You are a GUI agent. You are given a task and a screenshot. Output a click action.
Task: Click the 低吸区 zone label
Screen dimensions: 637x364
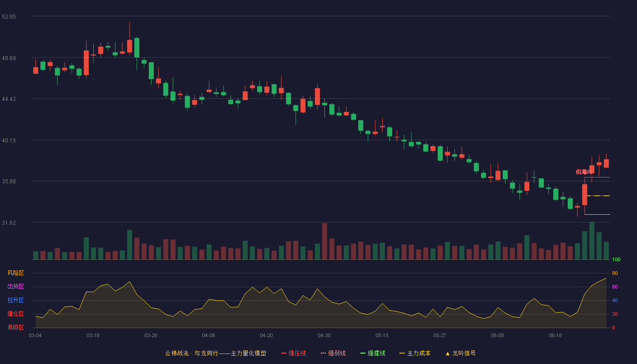pyautogui.click(x=15, y=327)
